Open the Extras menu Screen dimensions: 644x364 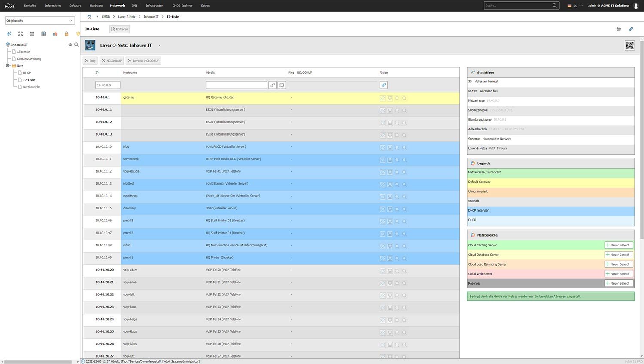[x=205, y=6]
